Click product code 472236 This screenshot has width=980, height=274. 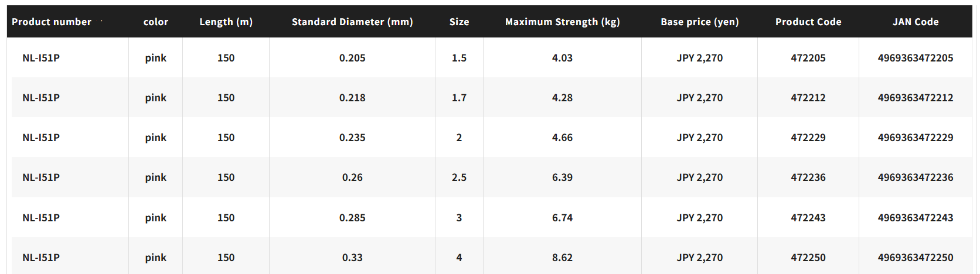(808, 177)
